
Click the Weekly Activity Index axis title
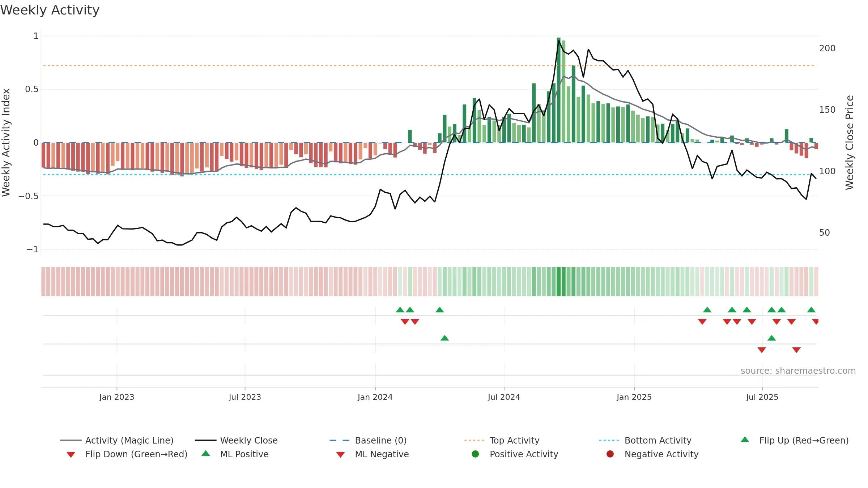tap(6, 142)
